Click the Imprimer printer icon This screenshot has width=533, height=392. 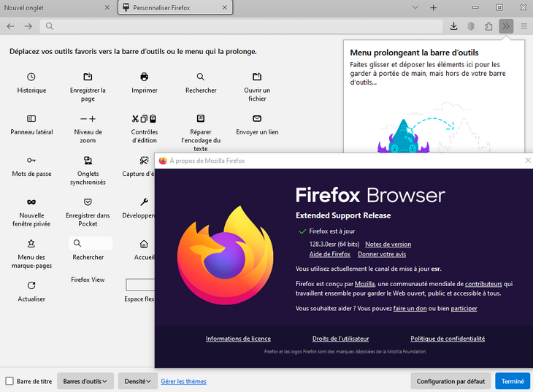(x=144, y=77)
